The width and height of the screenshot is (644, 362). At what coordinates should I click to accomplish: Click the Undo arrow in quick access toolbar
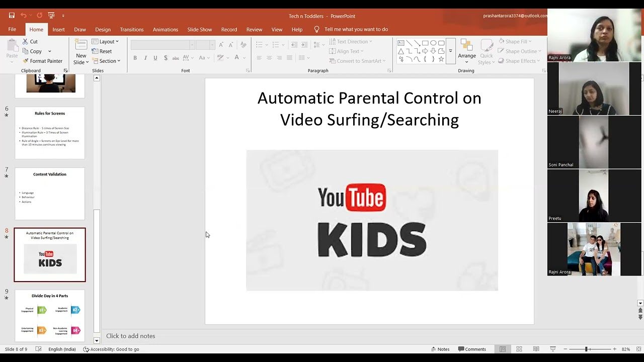[24, 16]
